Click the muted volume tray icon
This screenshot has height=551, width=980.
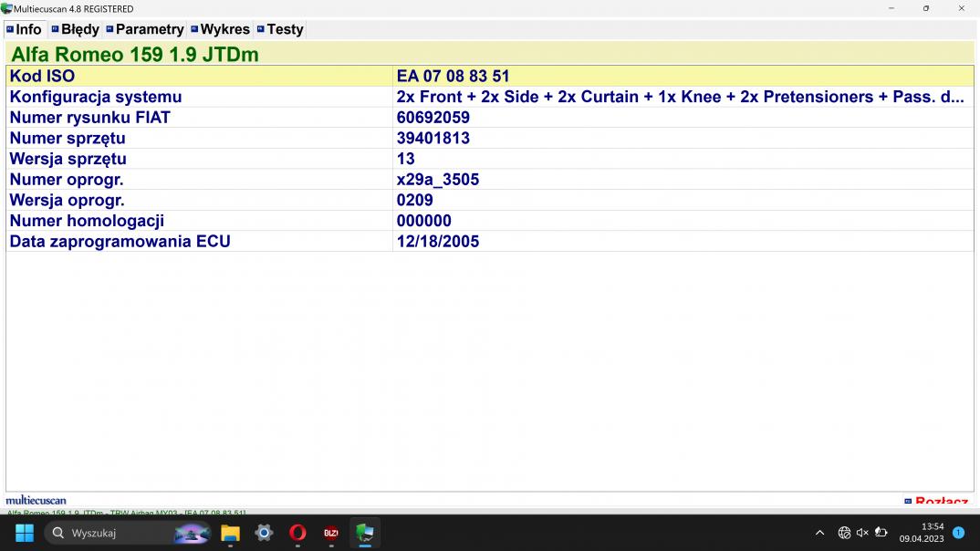click(862, 533)
